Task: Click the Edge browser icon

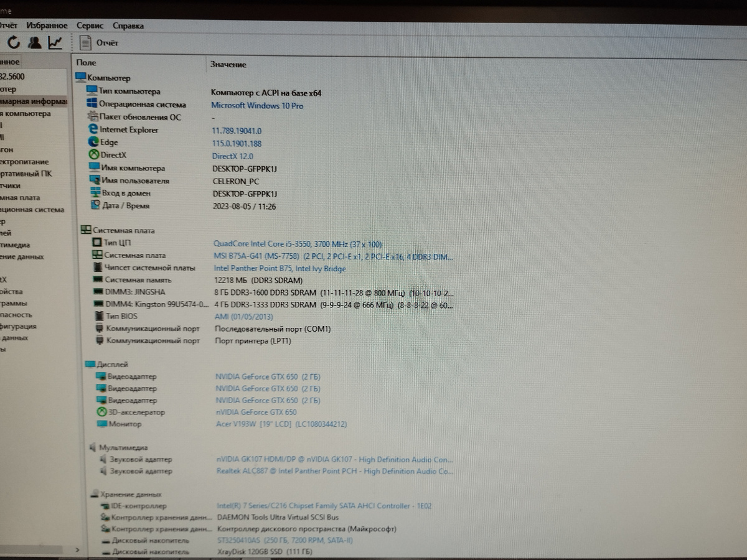Action: 94,142
